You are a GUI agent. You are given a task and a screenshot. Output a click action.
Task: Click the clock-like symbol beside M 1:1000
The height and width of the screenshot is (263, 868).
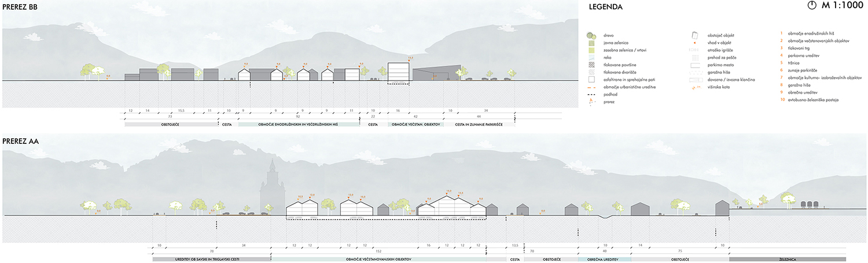(811, 6)
